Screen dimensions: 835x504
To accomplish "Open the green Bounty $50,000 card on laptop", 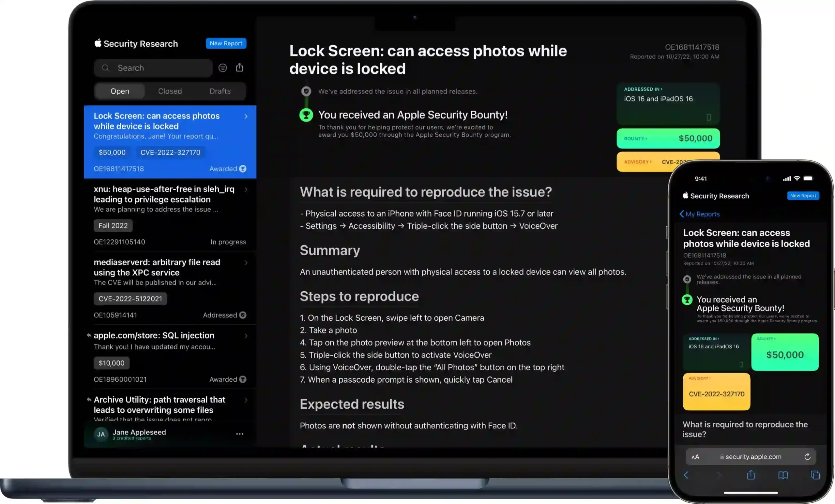I will click(x=668, y=138).
